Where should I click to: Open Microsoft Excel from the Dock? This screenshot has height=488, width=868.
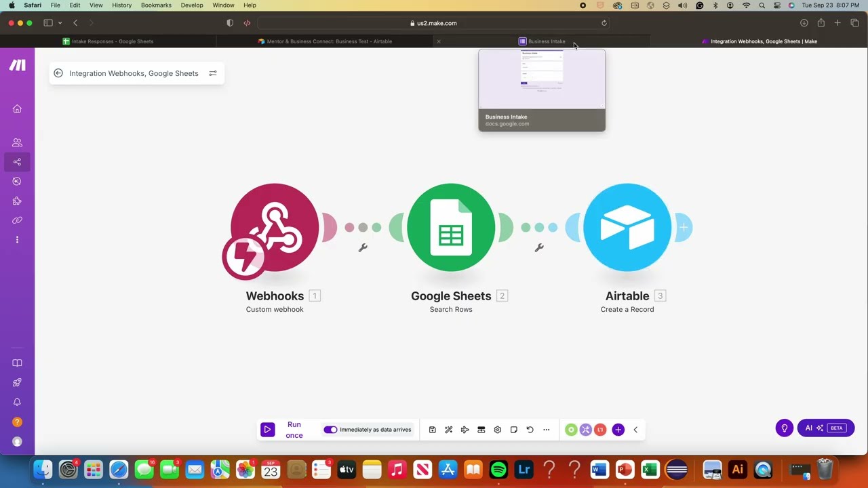[650, 469]
